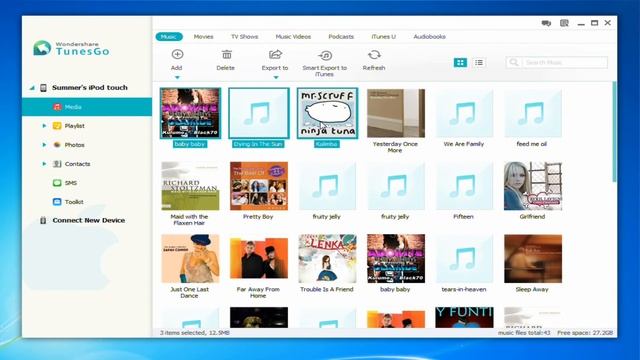This screenshot has width=640, height=360.
Task: Click the SMS icon in sidebar
Action: tap(57, 183)
